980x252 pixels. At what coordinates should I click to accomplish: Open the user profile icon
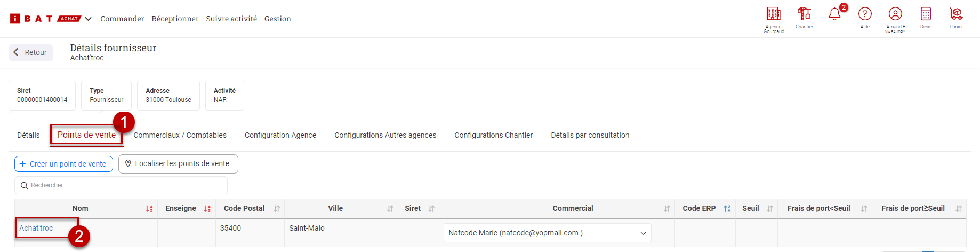[x=895, y=14]
